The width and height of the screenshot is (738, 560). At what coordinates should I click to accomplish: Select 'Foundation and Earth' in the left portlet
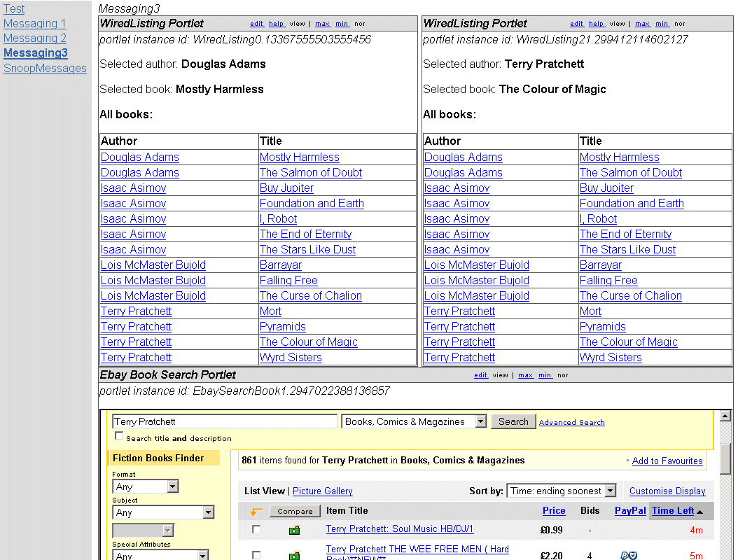(312, 203)
